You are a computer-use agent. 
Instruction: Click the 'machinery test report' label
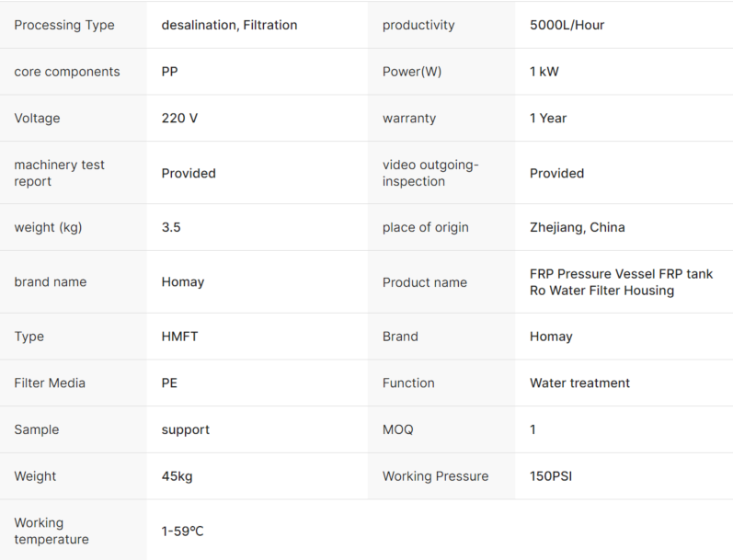[60, 173]
